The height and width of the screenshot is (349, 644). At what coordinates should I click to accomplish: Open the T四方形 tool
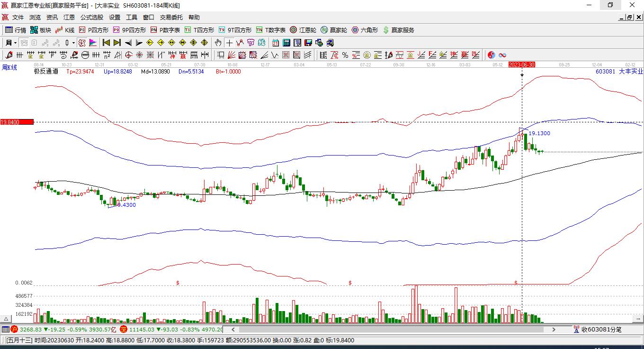(x=199, y=30)
